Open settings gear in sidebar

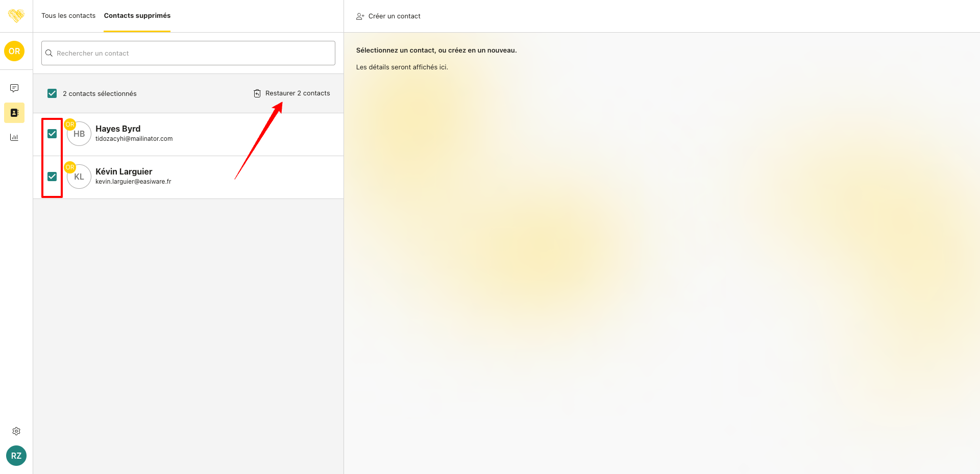coord(16,431)
